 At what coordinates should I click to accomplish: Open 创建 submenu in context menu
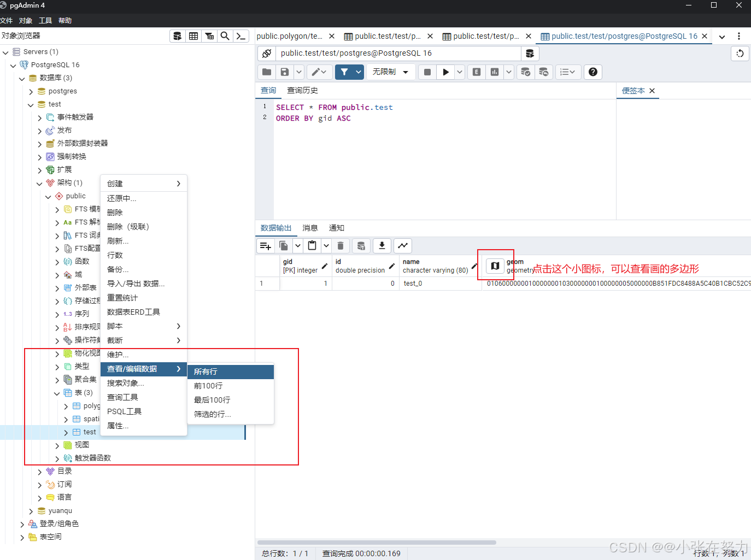click(x=144, y=184)
